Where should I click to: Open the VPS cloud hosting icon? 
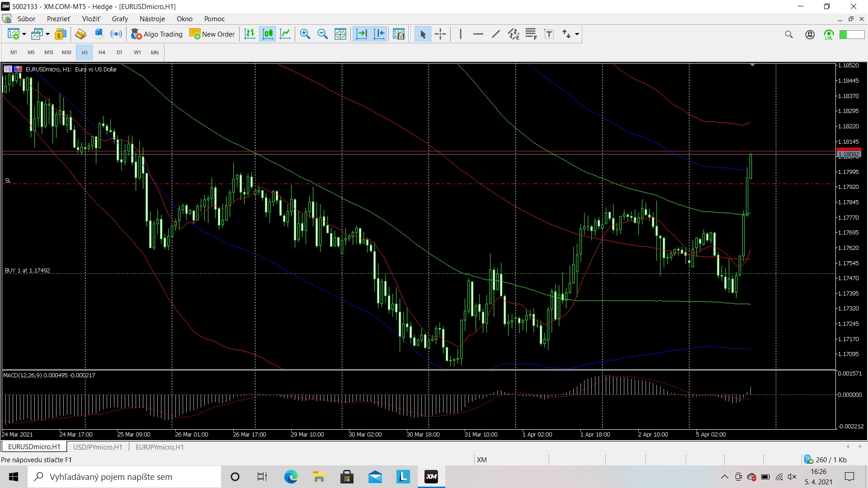(x=98, y=34)
